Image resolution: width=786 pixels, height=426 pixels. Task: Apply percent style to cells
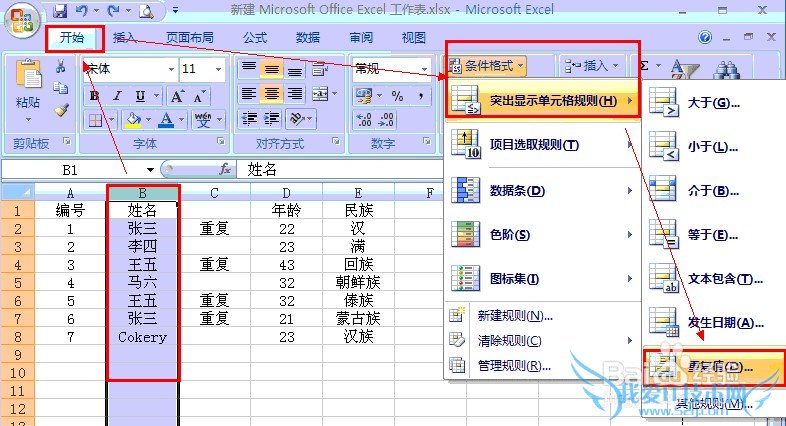tap(398, 96)
